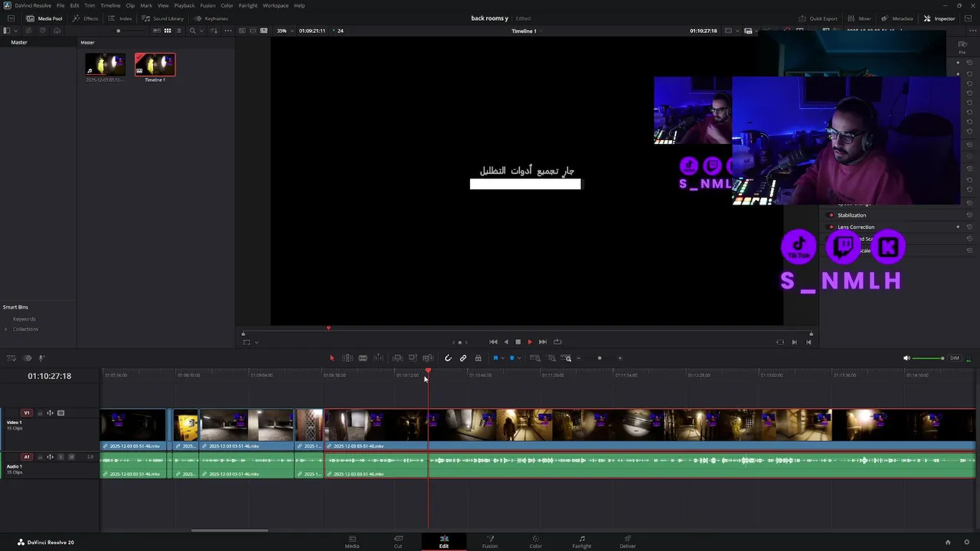Toggle Media Pool panel button
980x551 pixels.
coord(44,18)
